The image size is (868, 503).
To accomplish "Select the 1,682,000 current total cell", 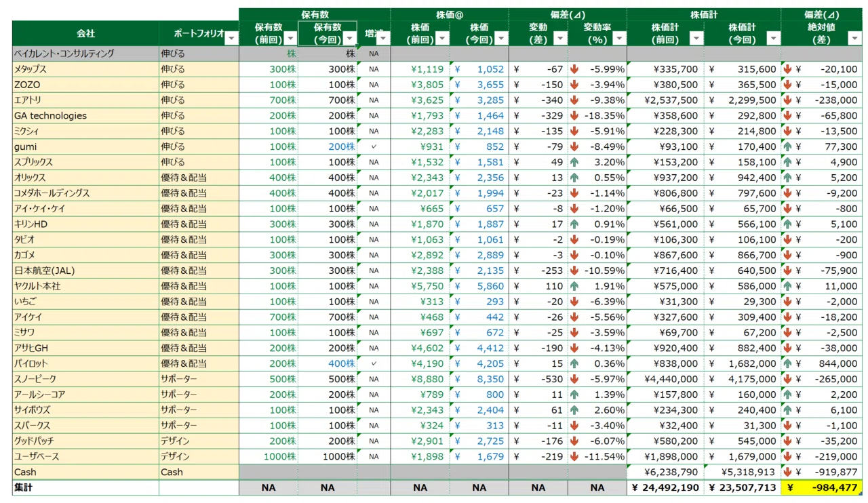I will [x=743, y=363].
